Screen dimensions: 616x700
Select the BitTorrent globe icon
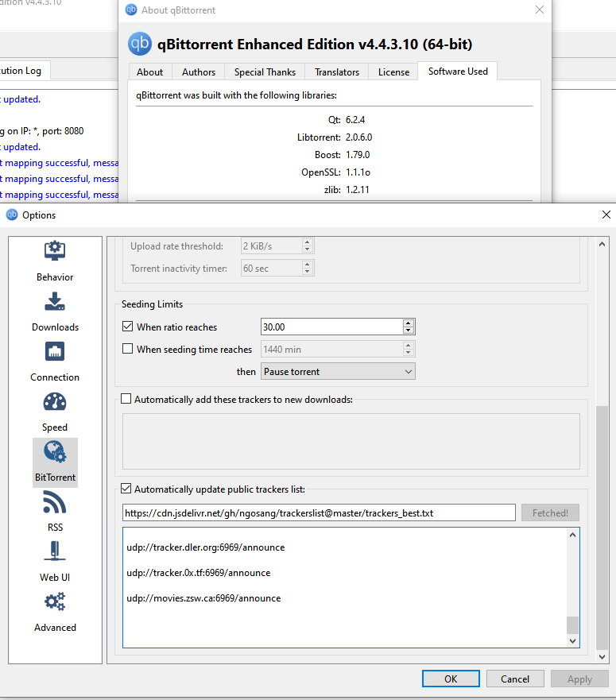(x=55, y=451)
